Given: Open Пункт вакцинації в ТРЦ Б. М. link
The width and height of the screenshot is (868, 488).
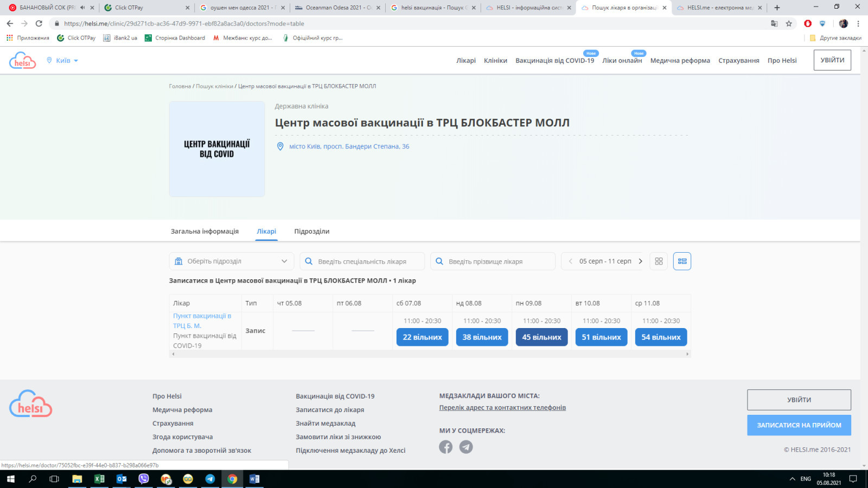Looking at the screenshot, I should (x=202, y=321).
